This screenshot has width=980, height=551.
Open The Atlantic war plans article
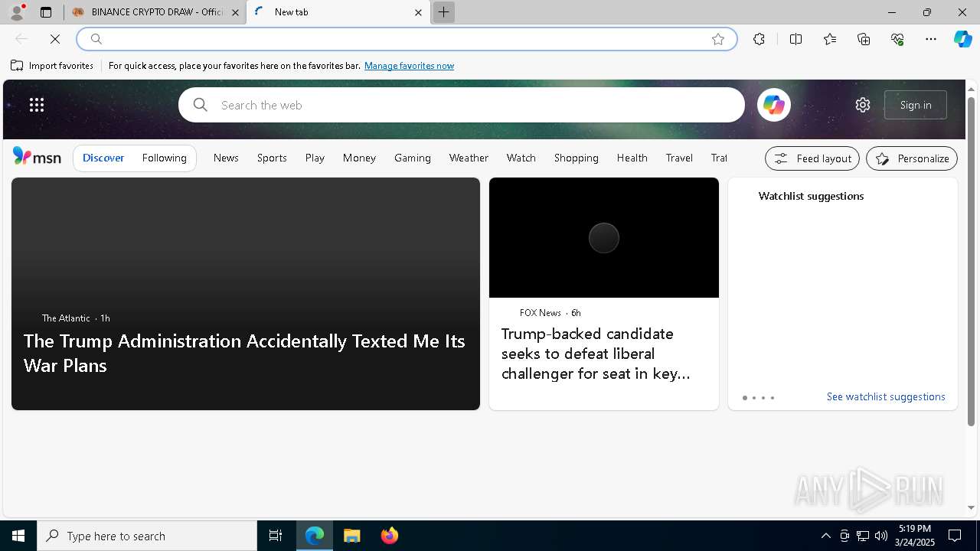click(x=245, y=353)
